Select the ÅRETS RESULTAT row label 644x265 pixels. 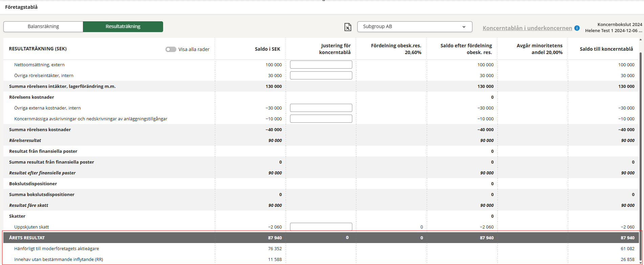27,238
